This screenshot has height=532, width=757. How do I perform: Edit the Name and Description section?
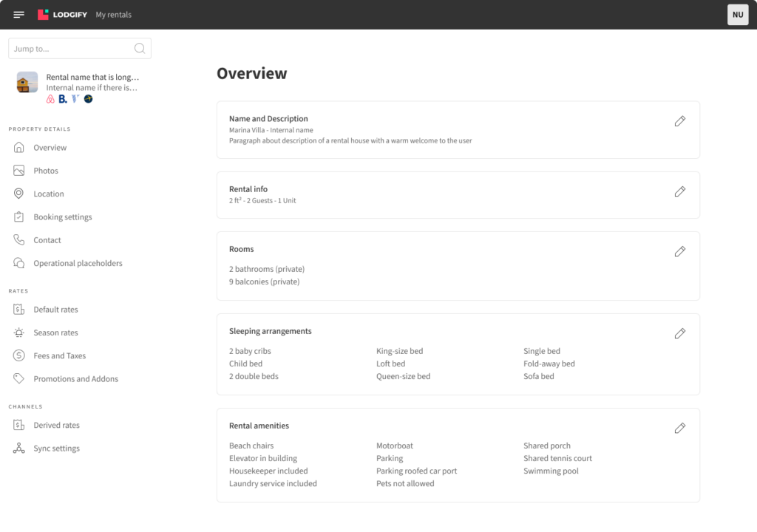(x=680, y=121)
